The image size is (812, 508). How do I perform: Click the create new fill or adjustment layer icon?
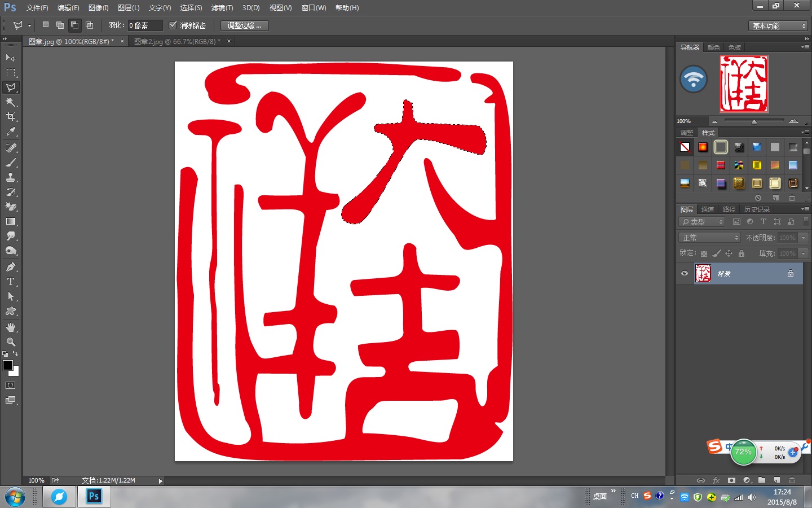tap(747, 480)
